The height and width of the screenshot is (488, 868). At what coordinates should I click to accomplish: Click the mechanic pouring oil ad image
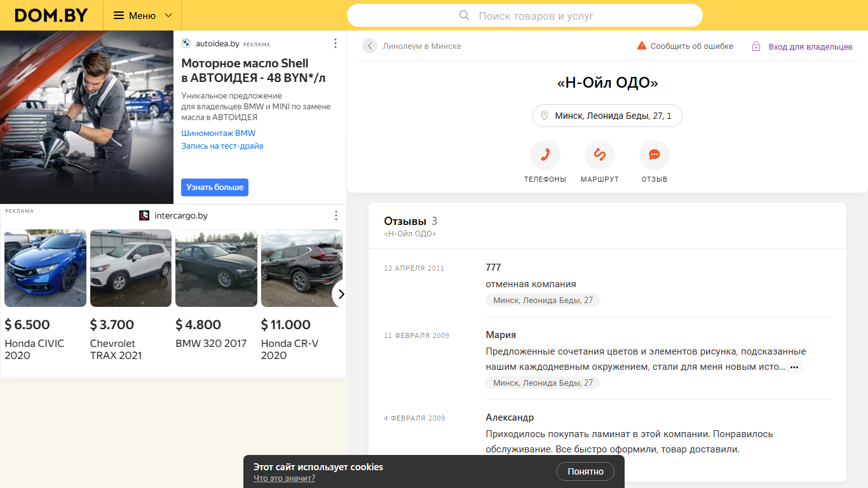coord(86,117)
